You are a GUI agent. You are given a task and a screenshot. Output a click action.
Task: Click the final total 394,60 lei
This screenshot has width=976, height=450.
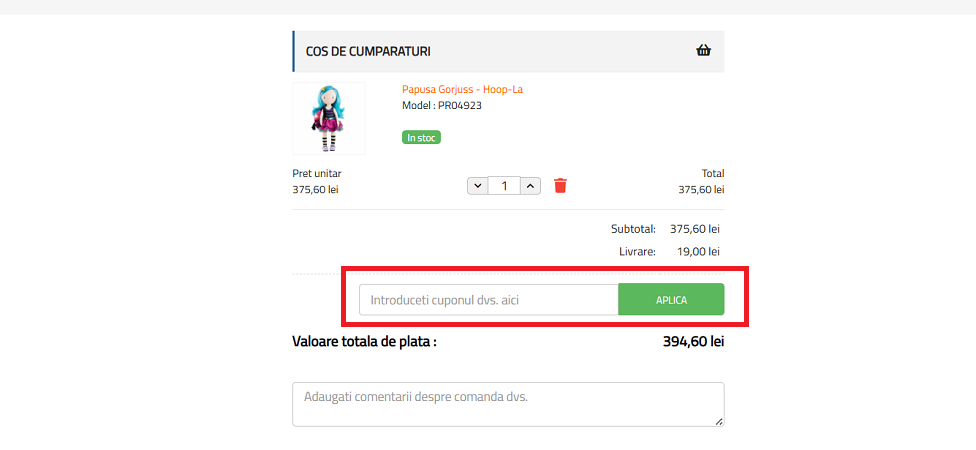(x=693, y=341)
